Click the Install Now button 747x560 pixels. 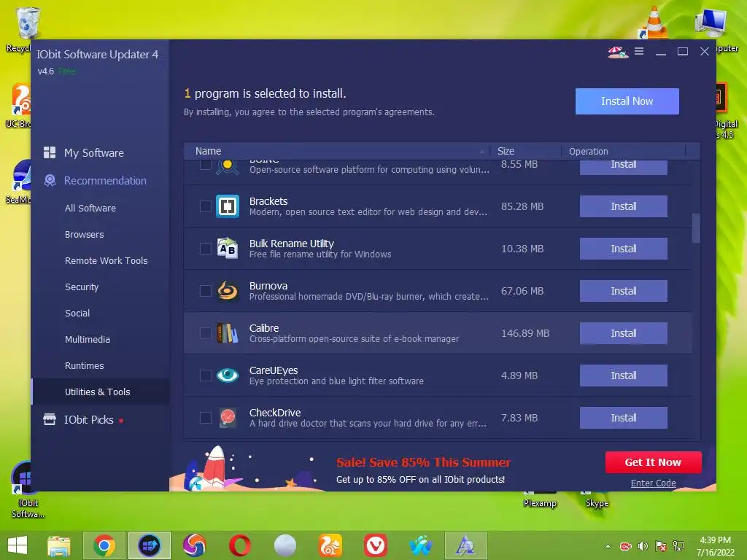[x=627, y=101]
